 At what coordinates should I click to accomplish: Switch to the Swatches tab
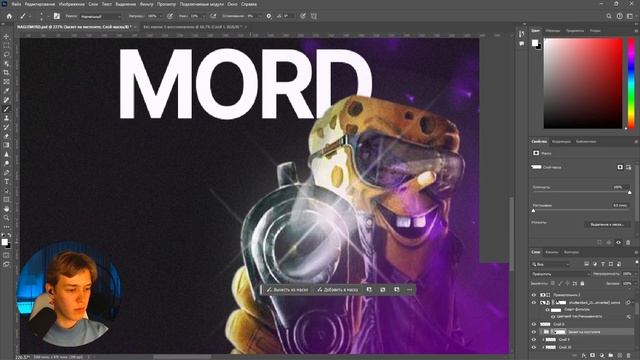pos(553,31)
